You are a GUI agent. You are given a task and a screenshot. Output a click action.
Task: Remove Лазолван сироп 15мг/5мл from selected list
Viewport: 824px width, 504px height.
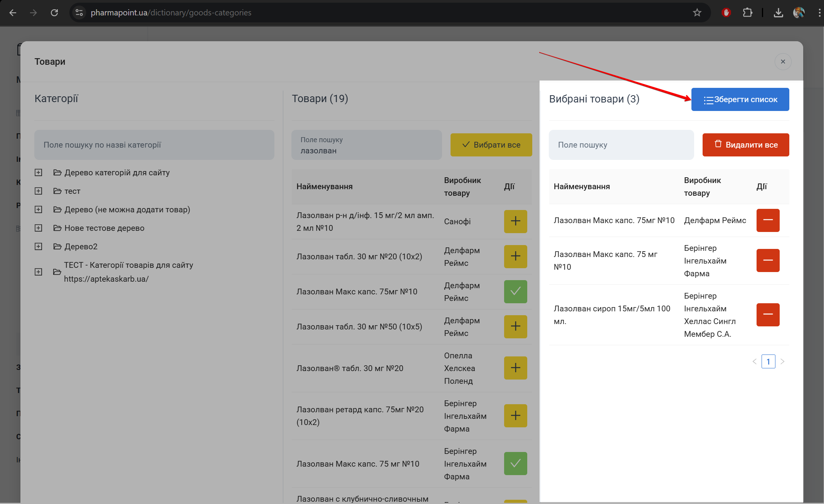click(767, 315)
